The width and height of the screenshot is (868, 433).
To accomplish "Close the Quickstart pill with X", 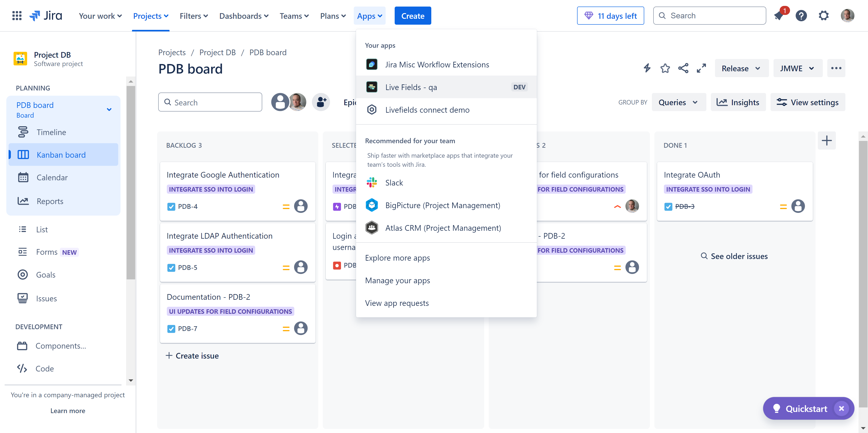I will 841,409.
